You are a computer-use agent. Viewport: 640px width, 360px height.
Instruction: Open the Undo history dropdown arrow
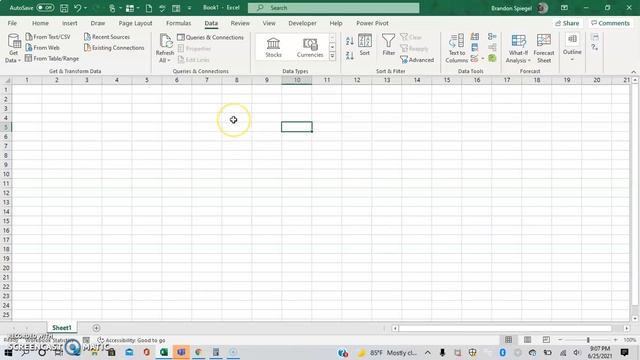85,8
